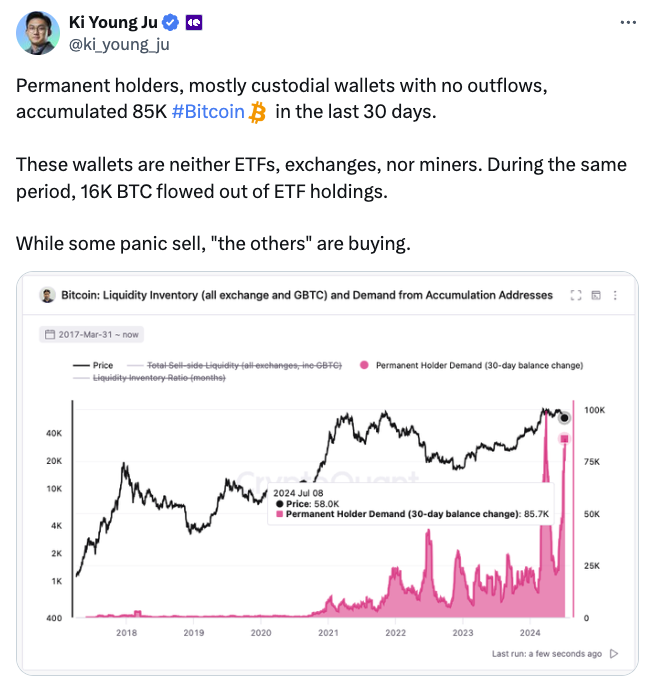653x687 pixels.
Task: Click the Bitcoin emoji icon in tweet
Action: [258, 111]
